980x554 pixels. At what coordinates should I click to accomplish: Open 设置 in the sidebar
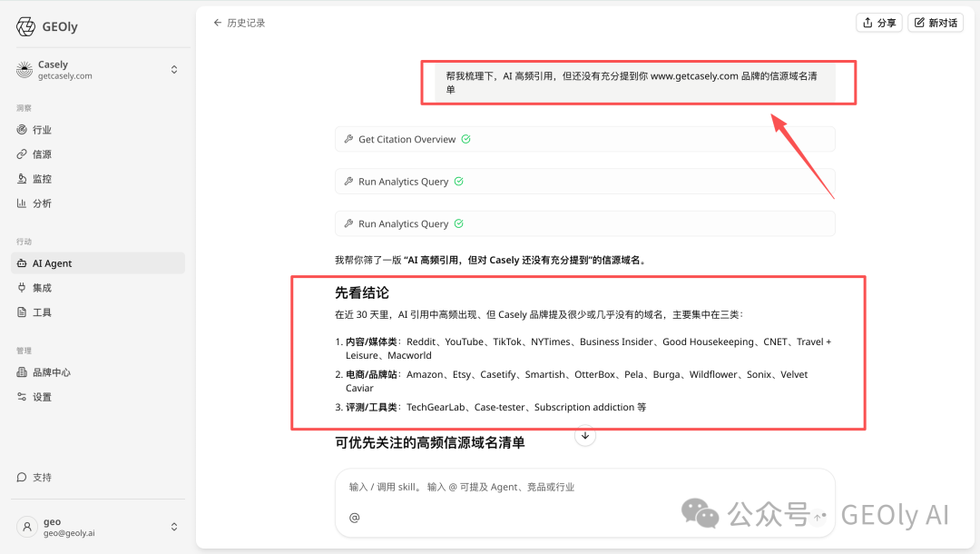[x=98, y=397]
